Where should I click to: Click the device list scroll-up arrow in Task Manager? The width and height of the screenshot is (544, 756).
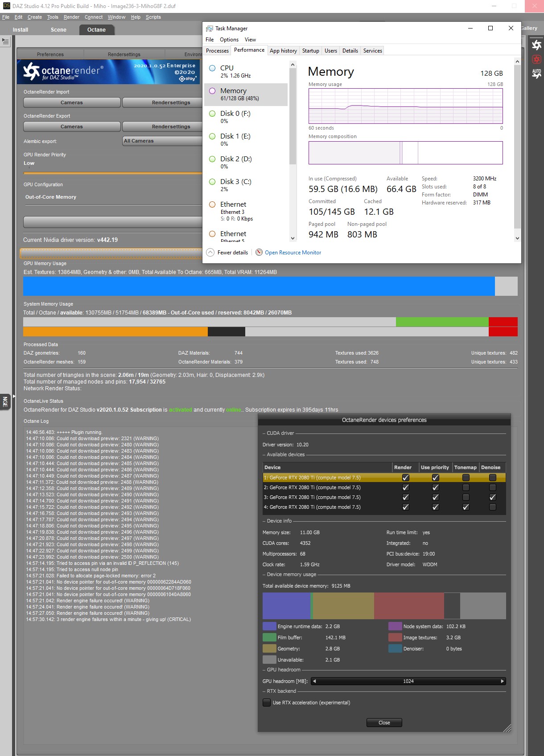point(293,65)
